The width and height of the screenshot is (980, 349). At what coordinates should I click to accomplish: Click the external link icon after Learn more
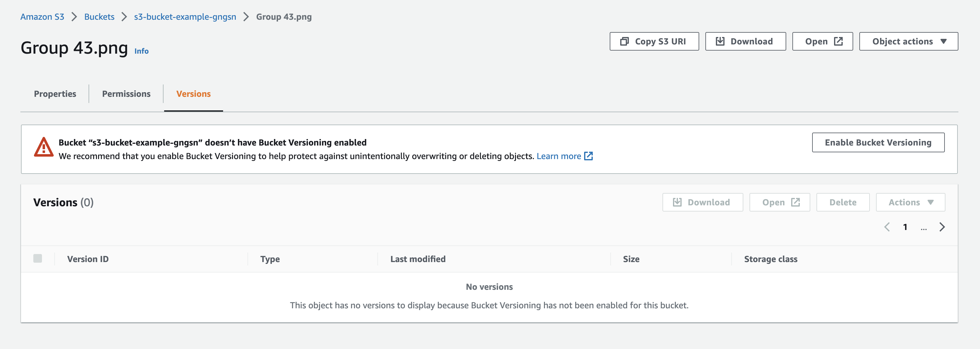point(588,156)
